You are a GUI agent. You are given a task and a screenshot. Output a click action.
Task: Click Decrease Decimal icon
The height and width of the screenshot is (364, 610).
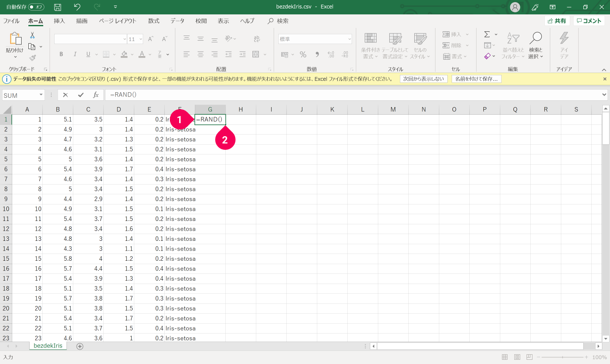tap(345, 54)
